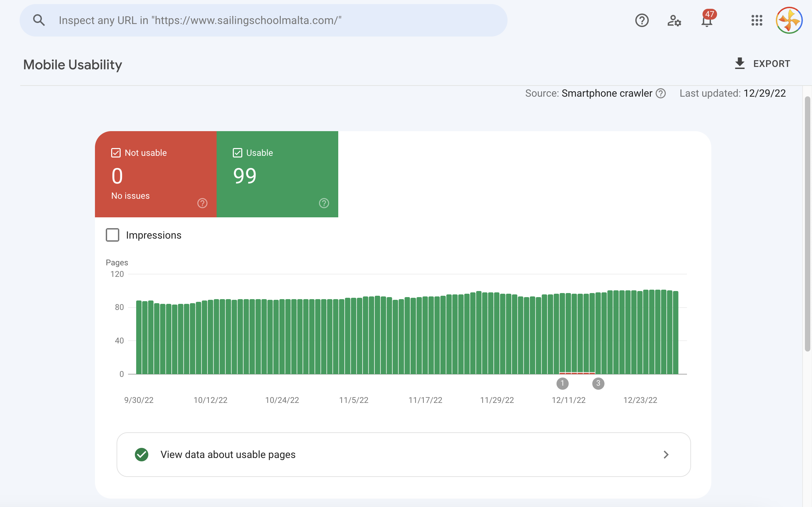This screenshot has width=812, height=507.
Task: Expand usable pages row chevron
Action: click(x=666, y=455)
